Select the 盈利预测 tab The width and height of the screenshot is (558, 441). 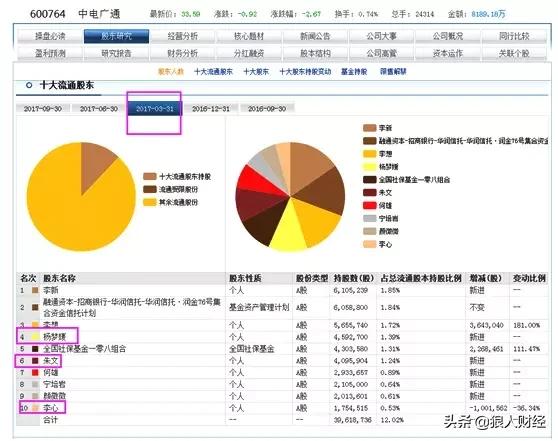pos(50,53)
